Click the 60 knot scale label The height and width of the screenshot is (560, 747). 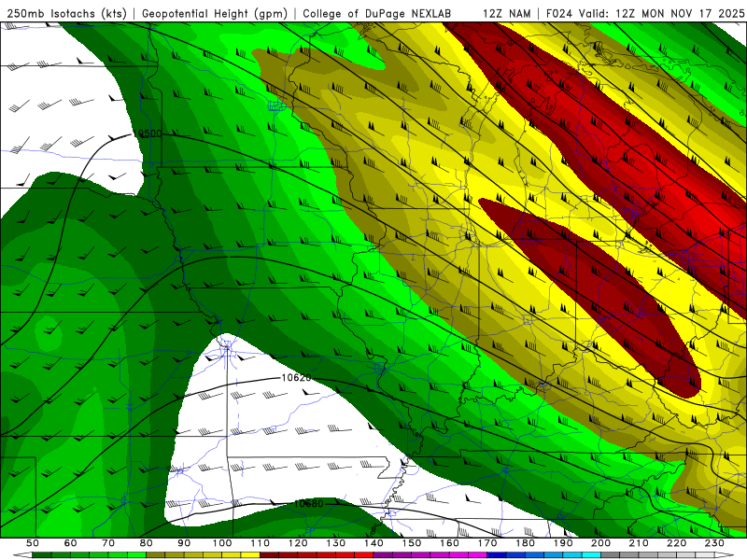click(71, 543)
